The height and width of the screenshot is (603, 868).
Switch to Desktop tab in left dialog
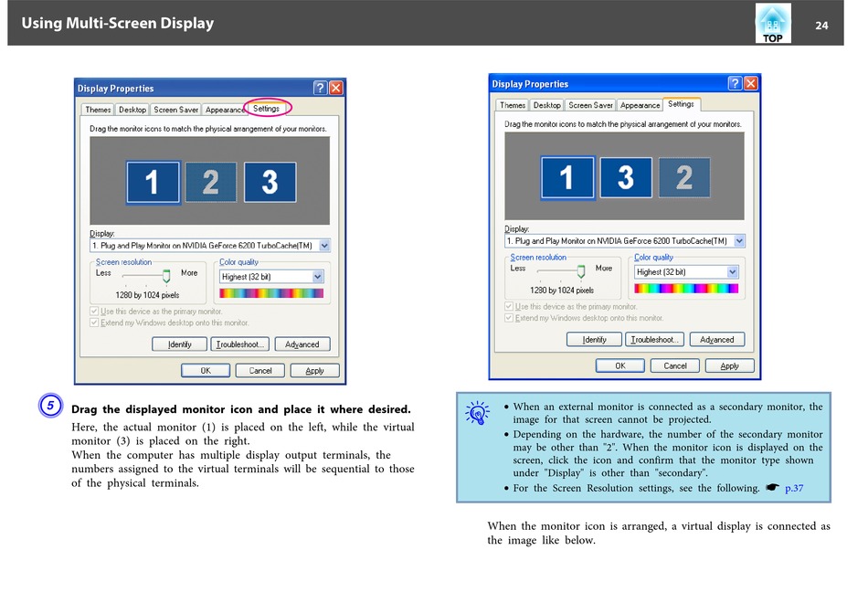tap(132, 110)
